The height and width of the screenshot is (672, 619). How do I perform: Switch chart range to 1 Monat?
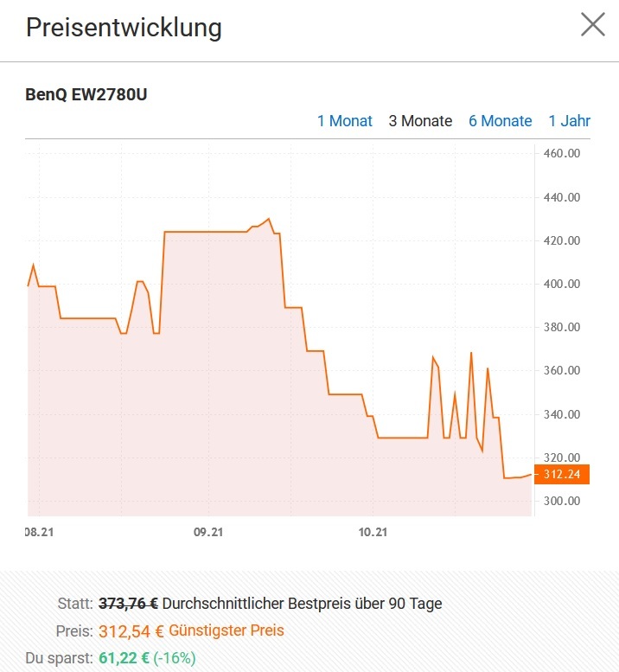coord(344,121)
